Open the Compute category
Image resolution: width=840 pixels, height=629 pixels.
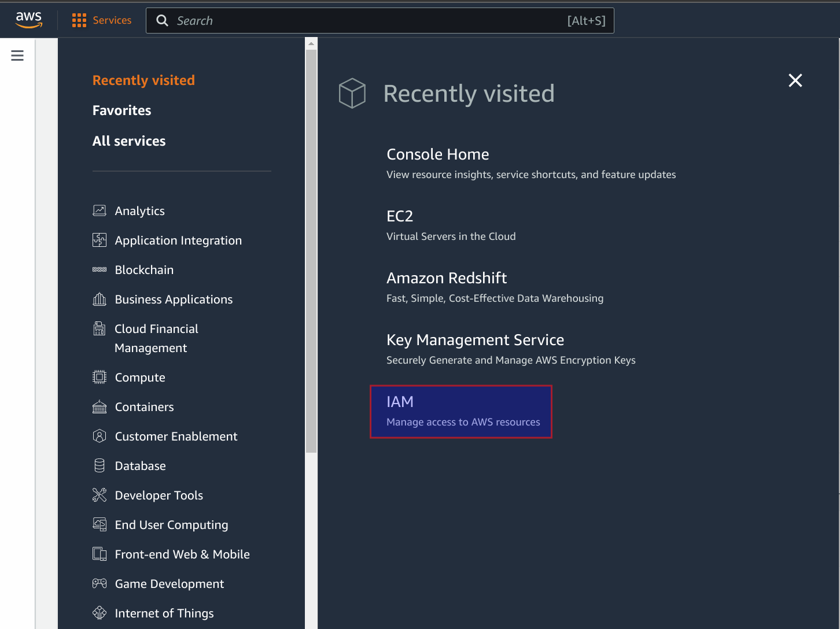click(140, 378)
